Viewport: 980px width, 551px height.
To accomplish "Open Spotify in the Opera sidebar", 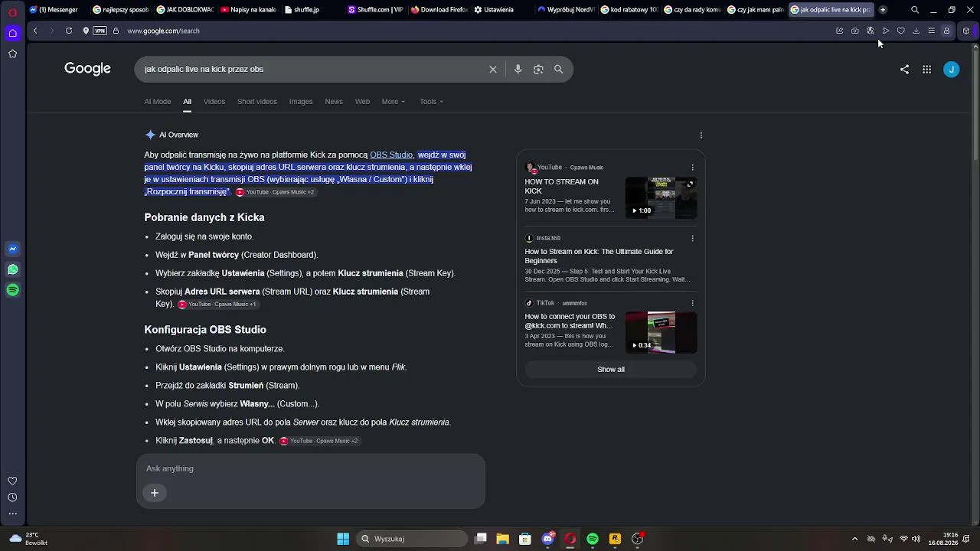I will click(x=12, y=290).
